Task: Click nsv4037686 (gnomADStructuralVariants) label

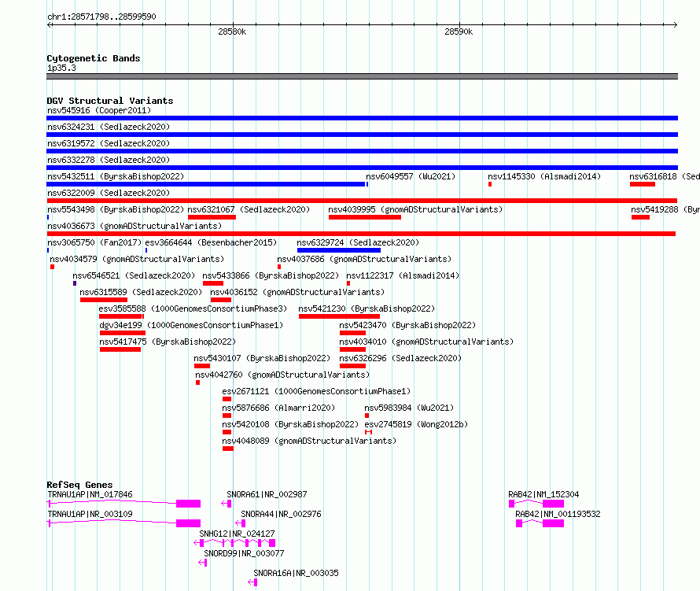Action: [364, 259]
